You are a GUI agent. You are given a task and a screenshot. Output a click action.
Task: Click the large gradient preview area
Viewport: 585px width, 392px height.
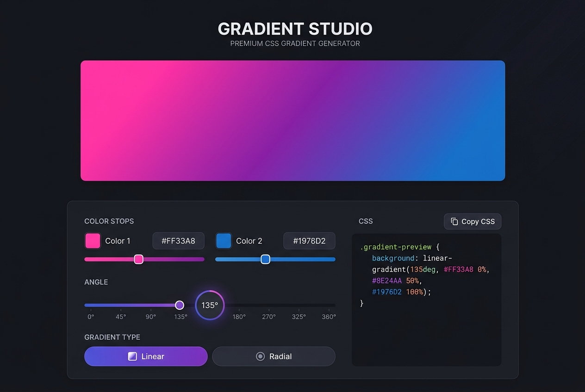[x=292, y=121]
